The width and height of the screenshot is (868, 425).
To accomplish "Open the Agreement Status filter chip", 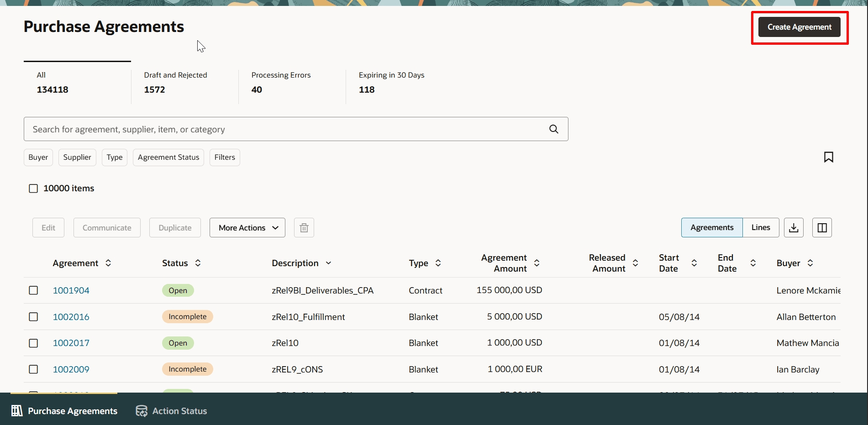I will click(x=168, y=157).
